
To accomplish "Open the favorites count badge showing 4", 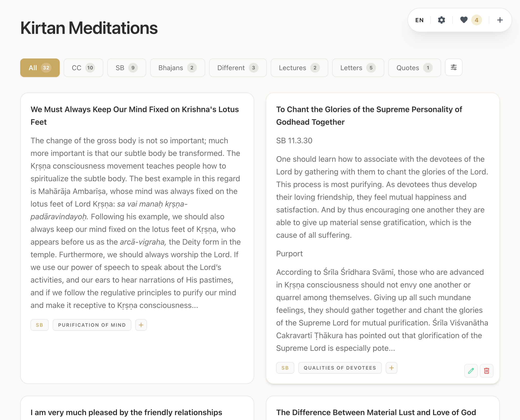I will [476, 20].
